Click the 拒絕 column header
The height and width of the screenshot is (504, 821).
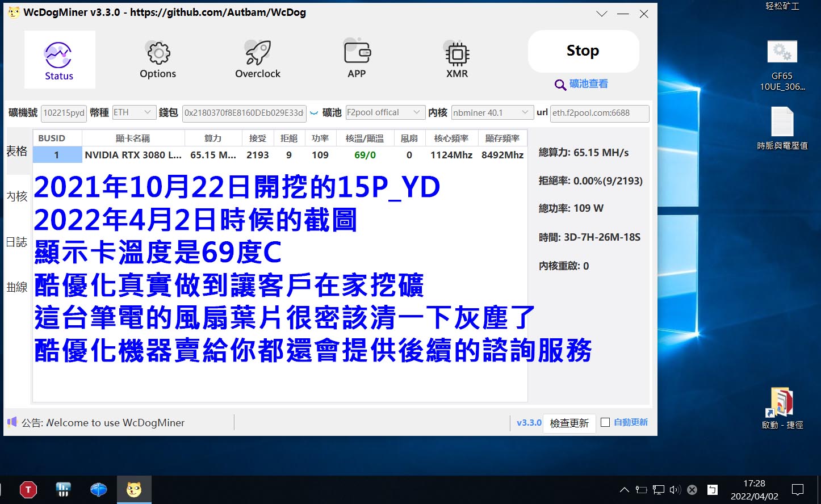(x=289, y=138)
